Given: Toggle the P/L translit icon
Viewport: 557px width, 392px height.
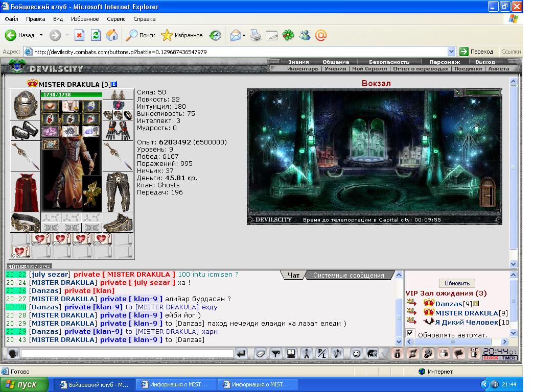Looking at the screenshot, I should pyautogui.click(x=321, y=353).
